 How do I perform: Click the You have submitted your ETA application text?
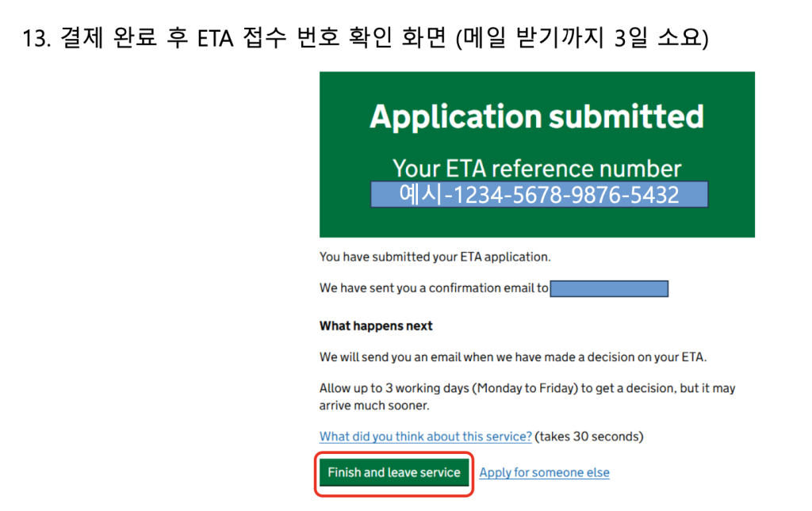tap(435, 257)
